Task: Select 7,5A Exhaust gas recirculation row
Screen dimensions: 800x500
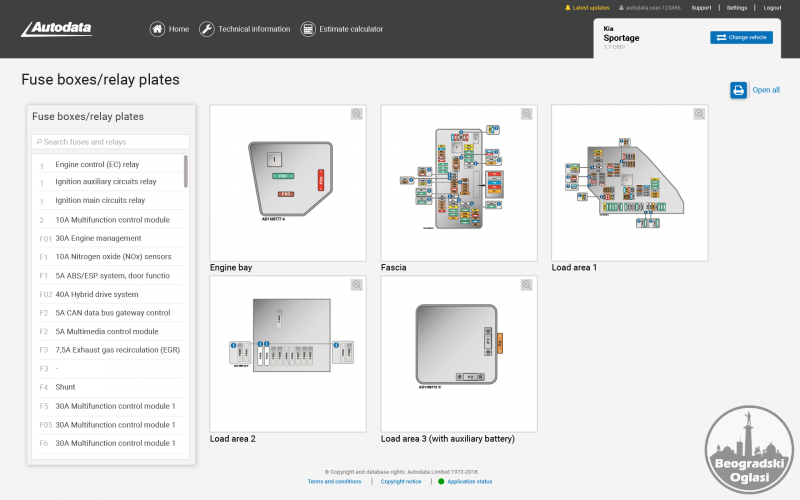Action: coord(111,350)
